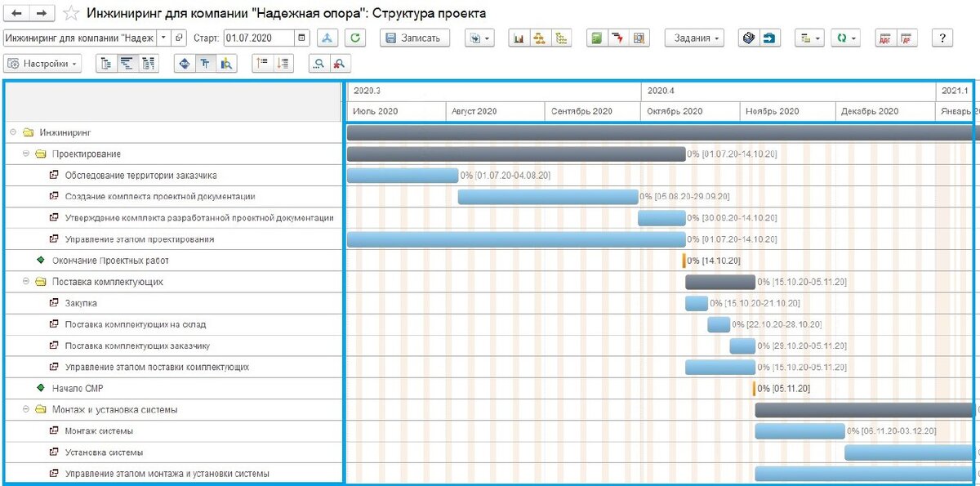Viewport: 980px width, 486px height.
Task: Move task up with red up-arrow icon
Action: click(x=262, y=63)
